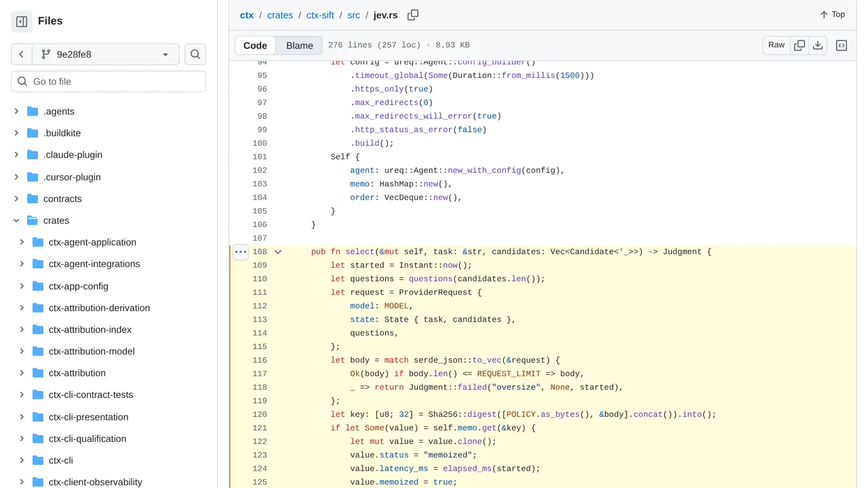This screenshot has width=868, height=488.
Task: Download raw file icon
Action: [818, 45]
